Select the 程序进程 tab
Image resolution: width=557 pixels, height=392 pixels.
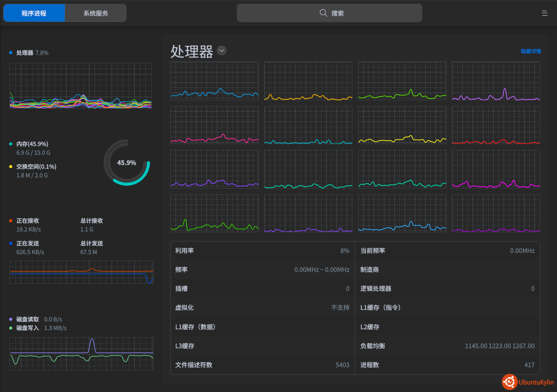point(34,13)
